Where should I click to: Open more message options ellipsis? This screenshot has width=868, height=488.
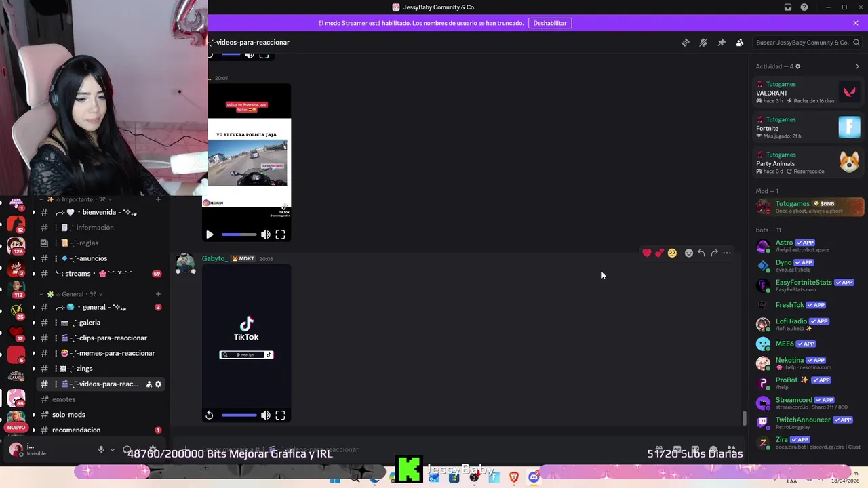tap(727, 253)
